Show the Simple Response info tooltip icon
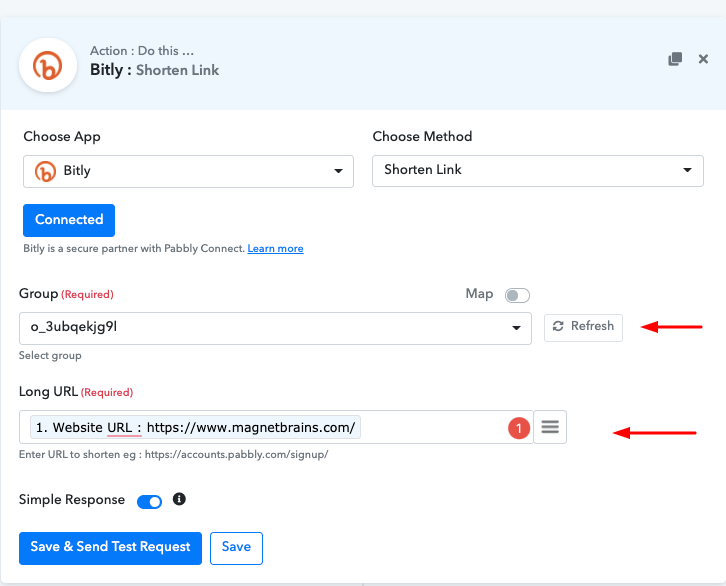 [179, 499]
